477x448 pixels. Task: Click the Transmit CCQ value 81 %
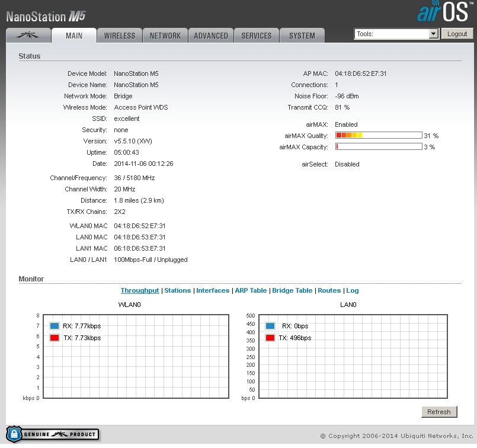click(342, 107)
